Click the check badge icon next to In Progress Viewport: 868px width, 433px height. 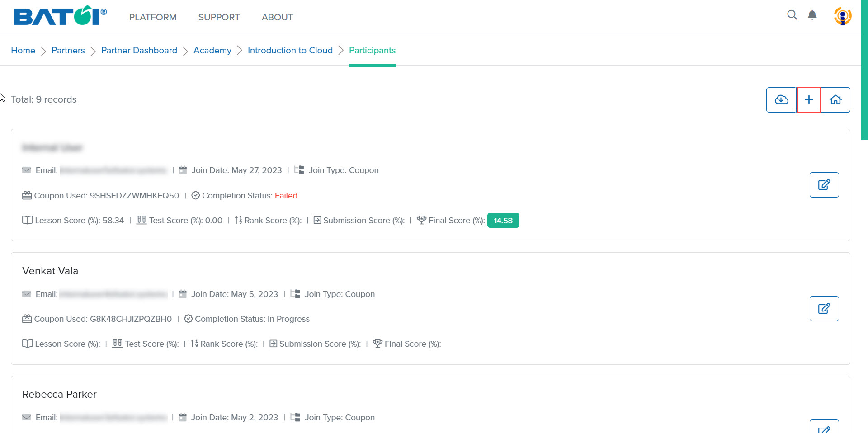click(189, 319)
